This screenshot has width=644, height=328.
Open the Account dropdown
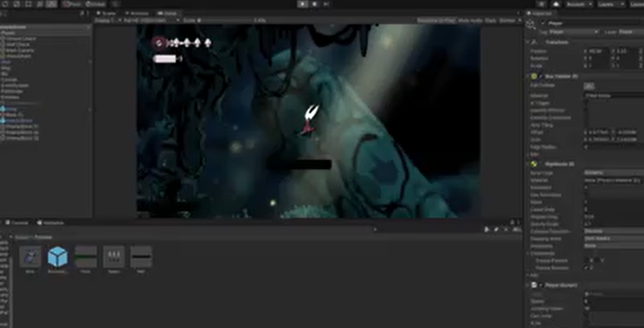[x=579, y=4]
